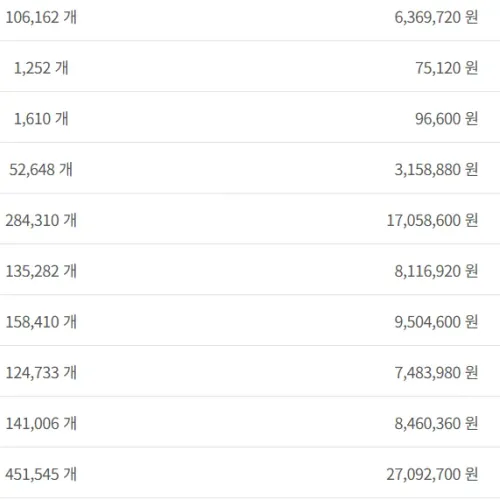Click the 135,282 개 quantity value
Image resolution: width=500 pixels, height=500 pixels.
pos(41,271)
